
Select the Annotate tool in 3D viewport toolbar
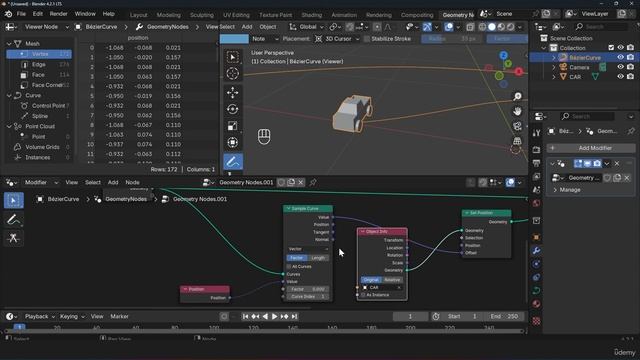tap(233, 162)
